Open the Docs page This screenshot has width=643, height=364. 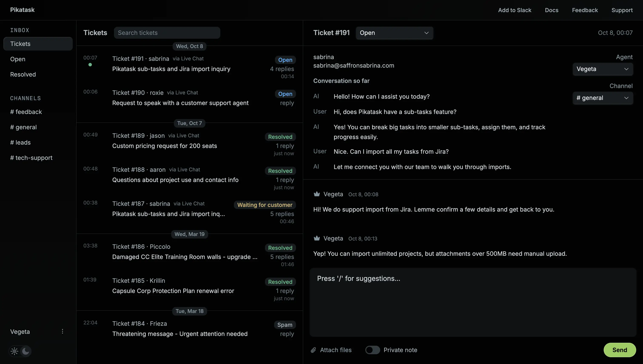552,10
